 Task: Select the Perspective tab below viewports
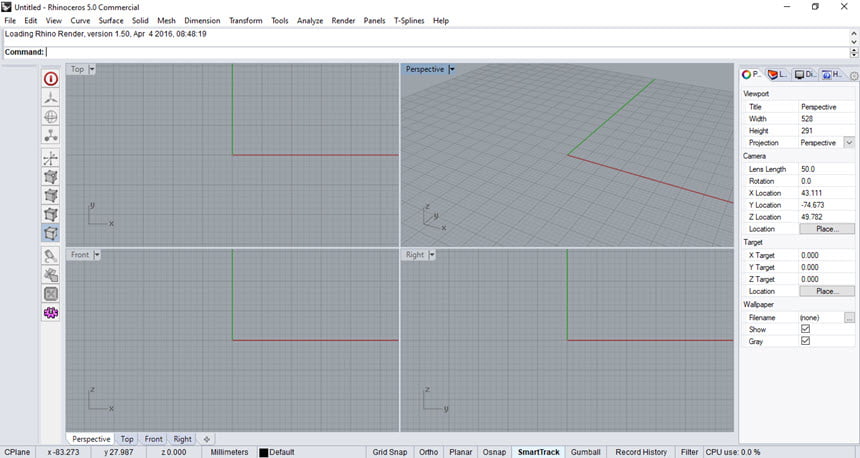[x=91, y=439]
